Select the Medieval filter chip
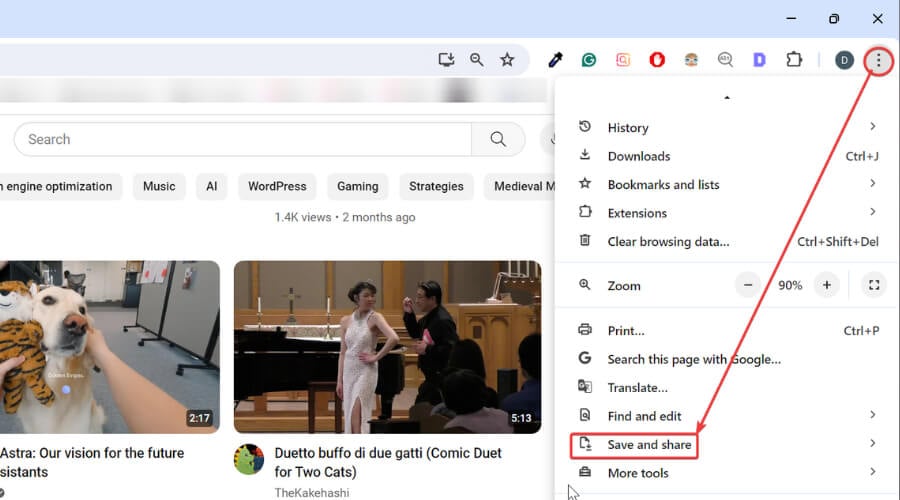The image size is (900, 500). pos(519,187)
